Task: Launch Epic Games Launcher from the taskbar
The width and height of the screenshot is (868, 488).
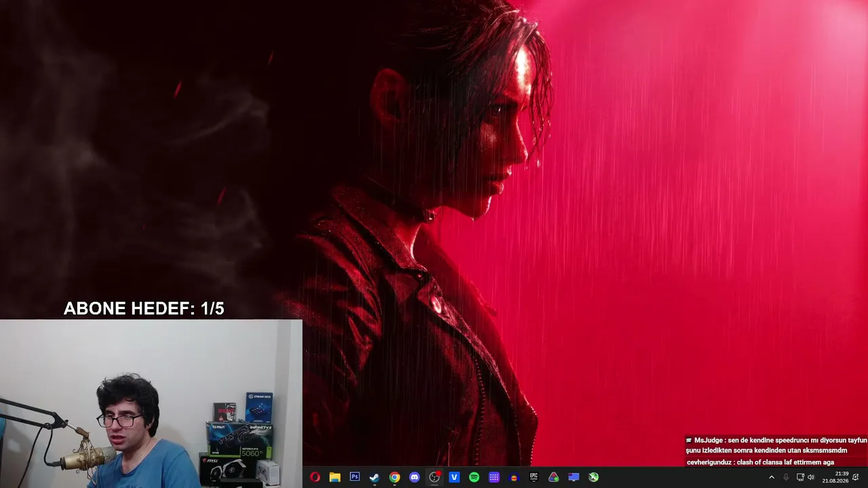Action: click(534, 477)
